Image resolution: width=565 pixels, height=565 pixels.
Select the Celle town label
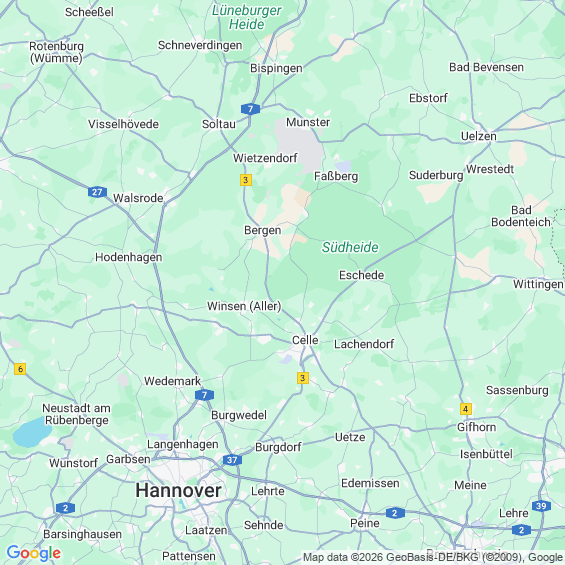305,340
